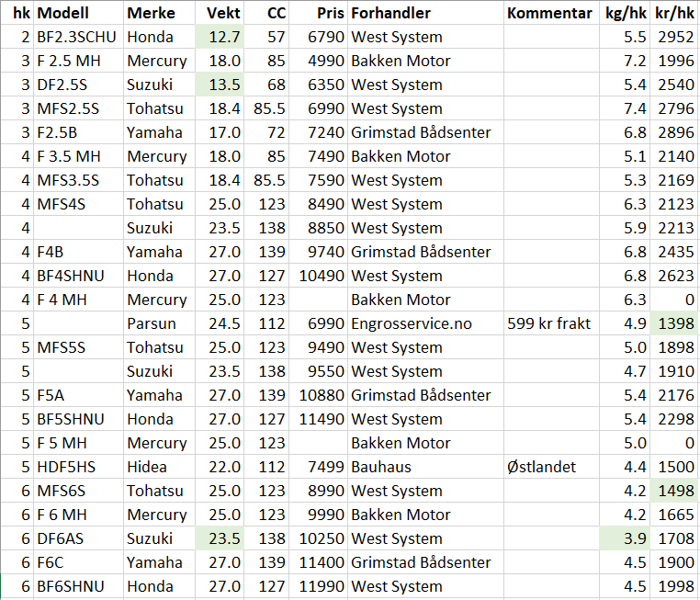Screen dimensions: 700x600
Task: Select the F4B model cell
Action: 79,252
